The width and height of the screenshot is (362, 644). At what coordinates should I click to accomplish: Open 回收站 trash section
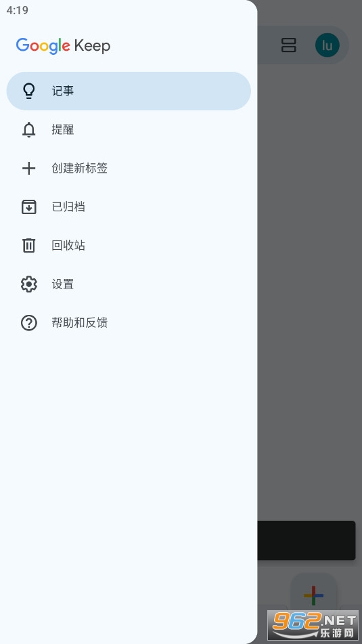click(129, 246)
